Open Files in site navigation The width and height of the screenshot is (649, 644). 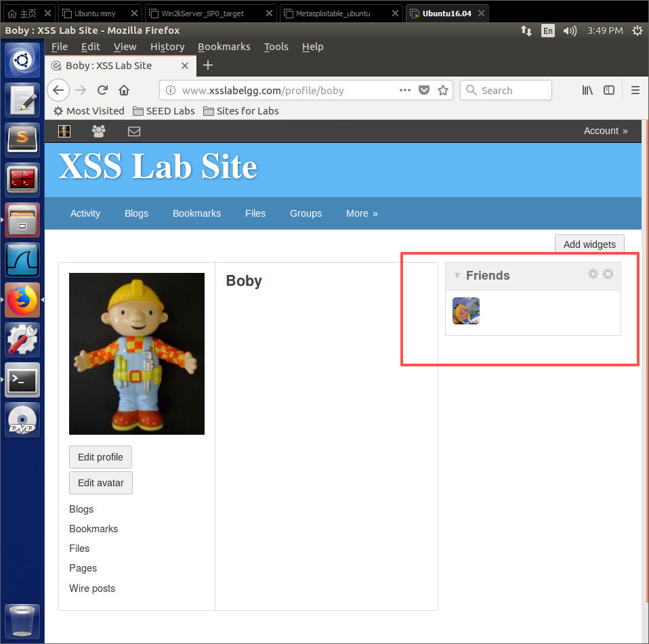pyautogui.click(x=255, y=213)
